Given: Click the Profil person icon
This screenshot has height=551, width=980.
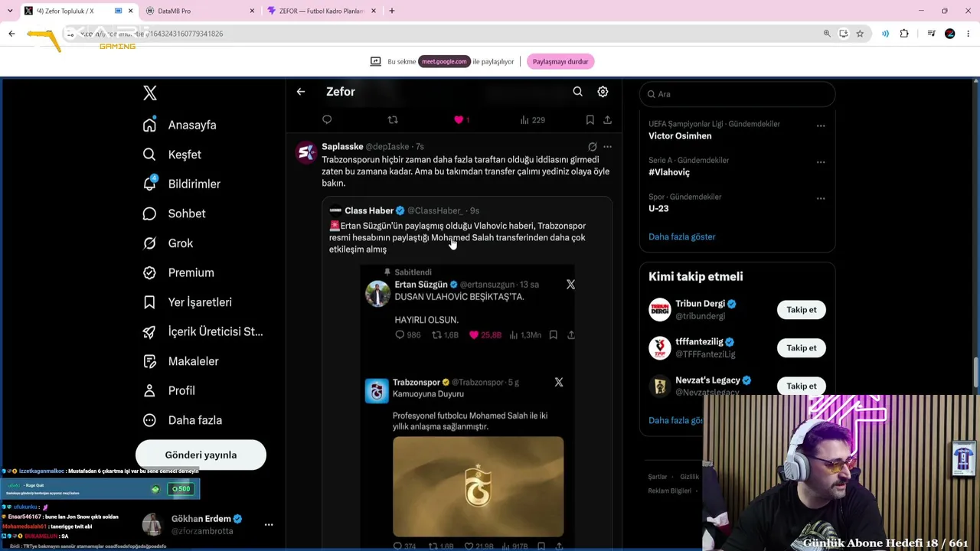Looking at the screenshot, I should (x=149, y=390).
